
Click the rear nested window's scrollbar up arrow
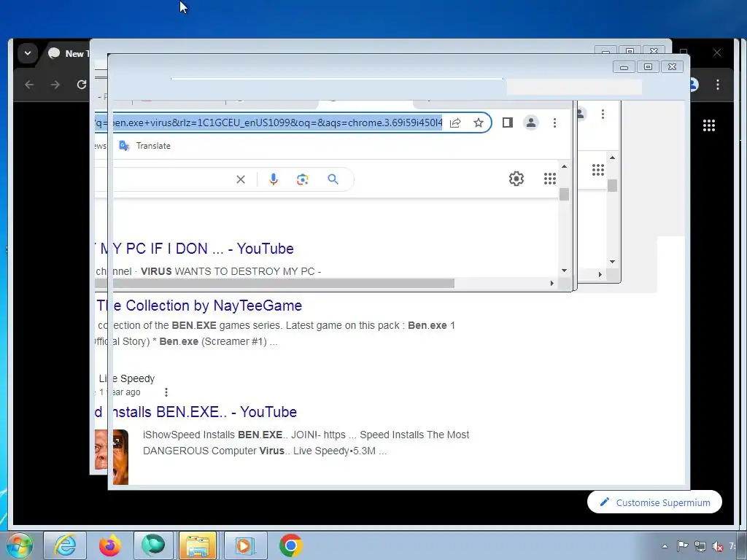(612, 157)
